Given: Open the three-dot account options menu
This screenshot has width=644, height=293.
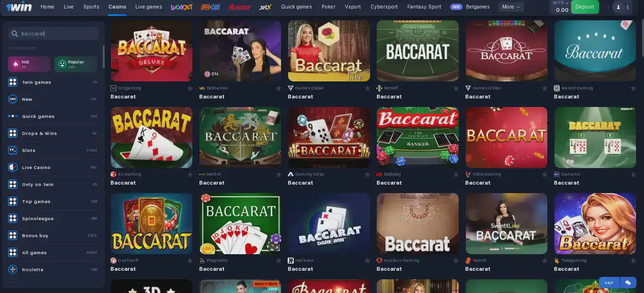Looking at the screenshot, I should click(628, 7).
